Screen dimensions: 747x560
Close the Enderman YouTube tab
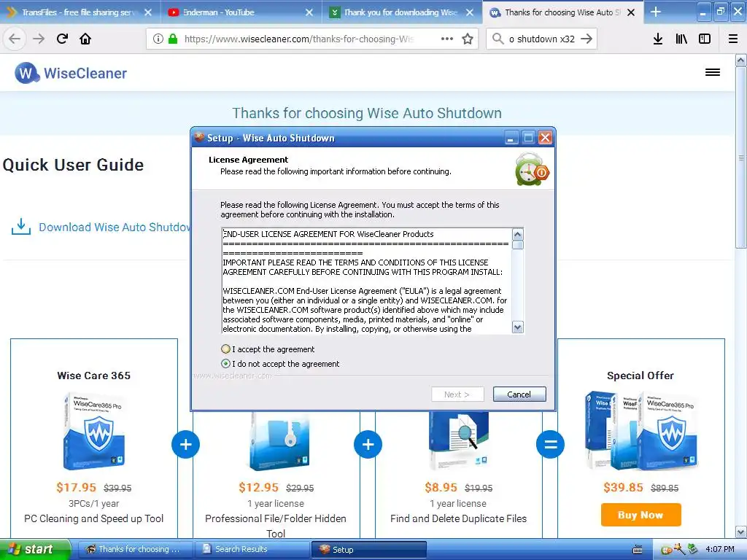[x=309, y=12]
